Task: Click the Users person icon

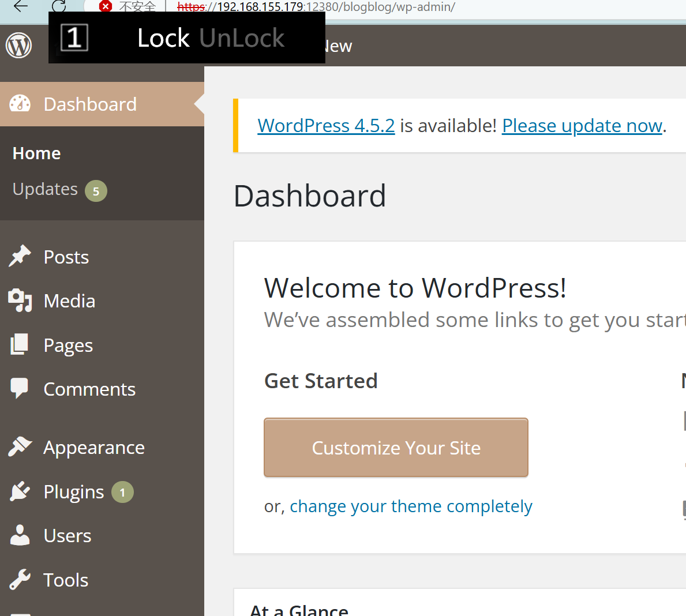Action: point(20,535)
